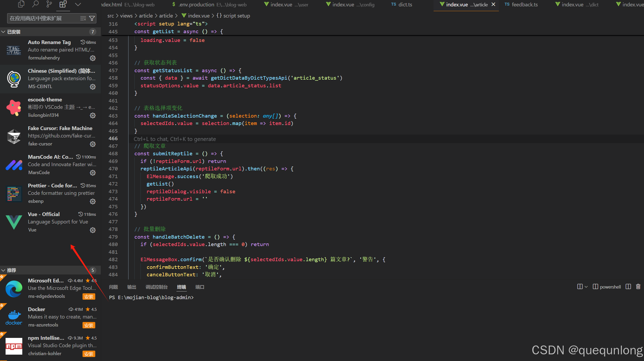Close the article index.vue tab

click(x=494, y=5)
